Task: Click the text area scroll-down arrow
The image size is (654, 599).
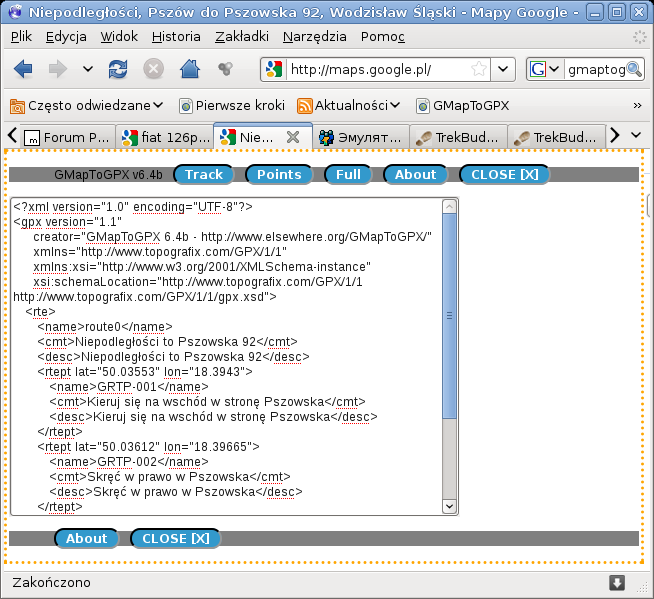Action: point(449,506)
